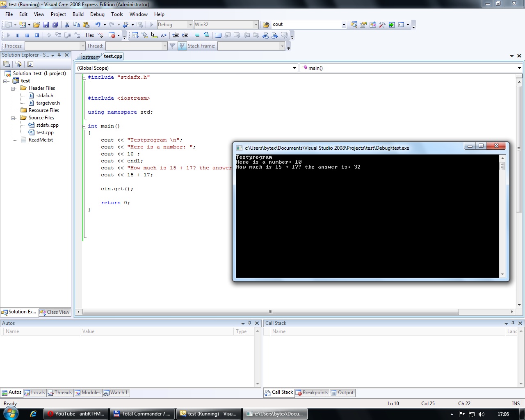
Task: Click the Copy toolbar icon
Action: (x=76, y=25)
